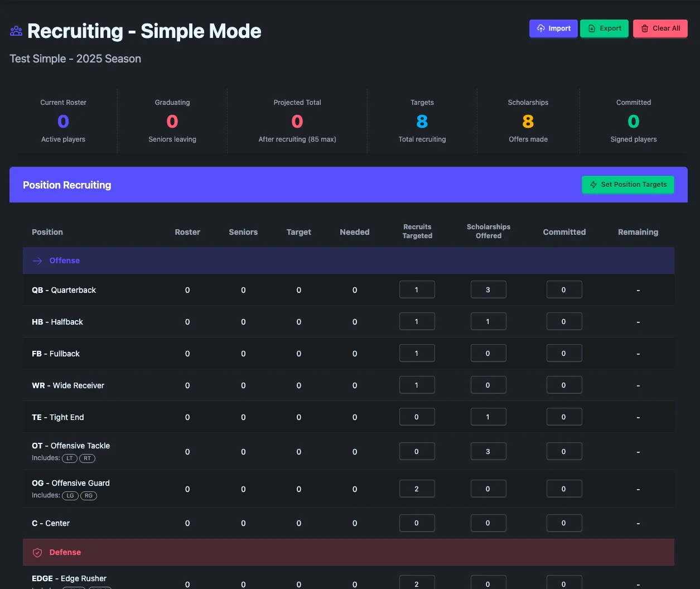This screenshot has width=700, height=589.
Task: Select the EDGE Rusher Recruits Targeted input
Action: pos(417,583)
